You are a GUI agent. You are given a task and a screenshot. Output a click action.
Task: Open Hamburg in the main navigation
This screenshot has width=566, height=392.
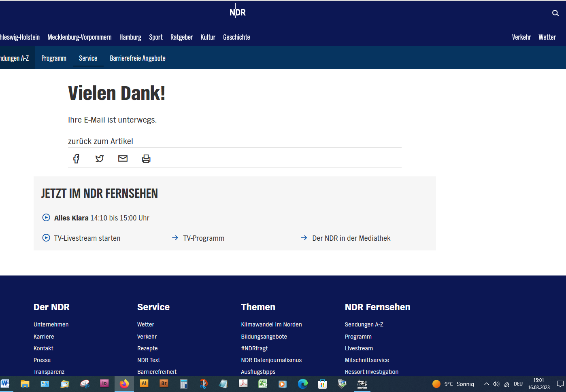coord(130,37)
